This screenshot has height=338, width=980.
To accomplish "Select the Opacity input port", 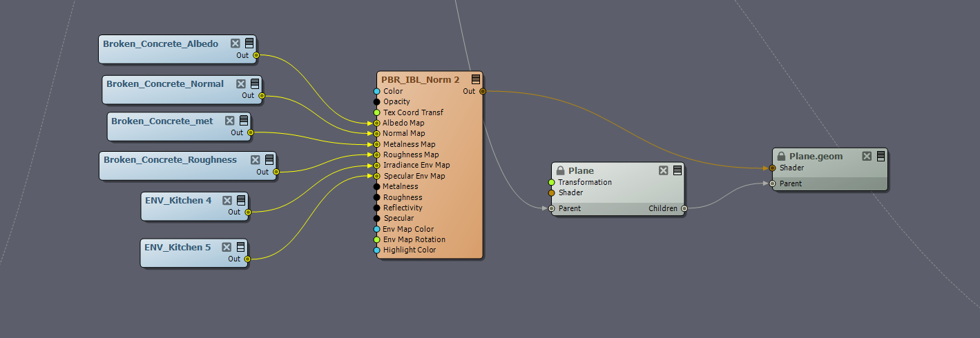I will click(376, 101).
